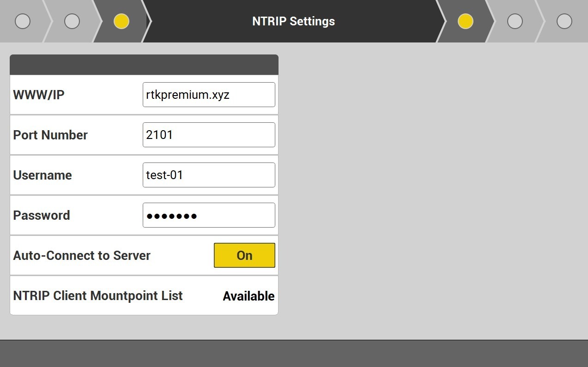588x367 pixels.
Task: Click the Password label
Action: point(42,216)
